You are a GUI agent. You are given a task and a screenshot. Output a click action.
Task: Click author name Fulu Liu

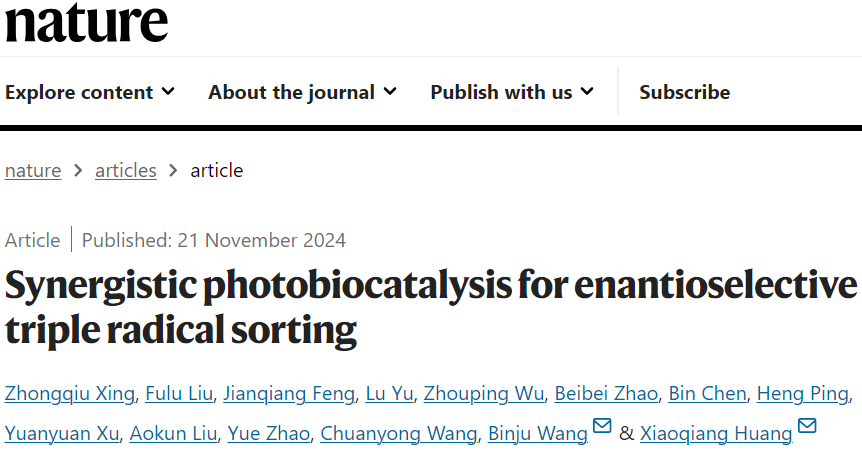tap(179, 393)
